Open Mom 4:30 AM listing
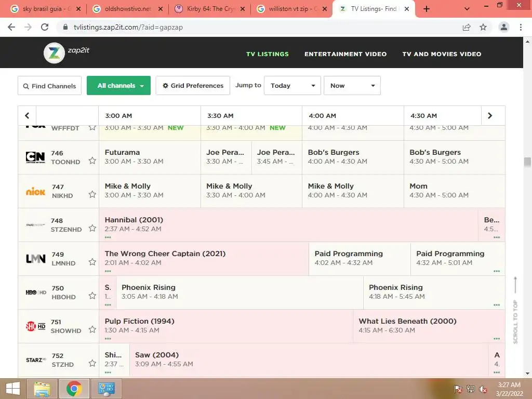The width and height of the screenshot is (532, 399). [x=454, y=191]
